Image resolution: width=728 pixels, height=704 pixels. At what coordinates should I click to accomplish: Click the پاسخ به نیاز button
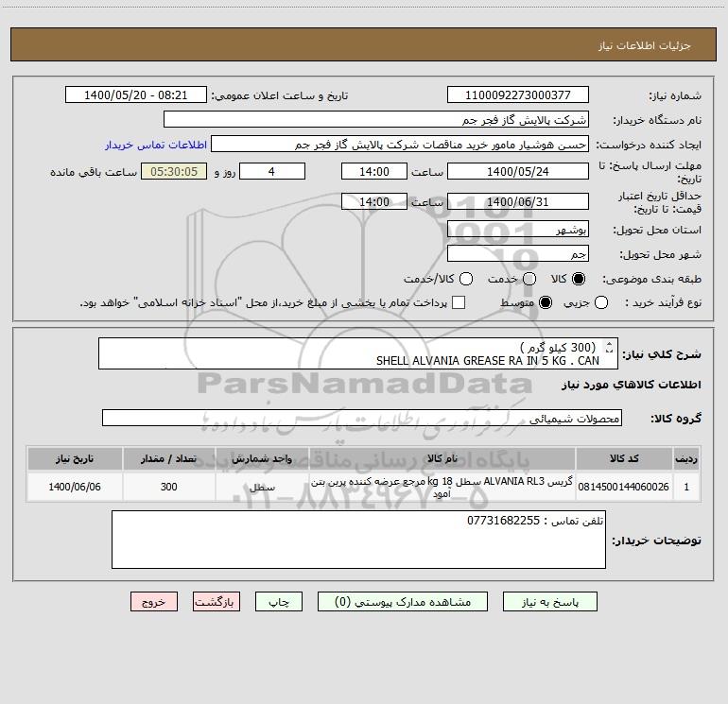[x=549, y=602]
